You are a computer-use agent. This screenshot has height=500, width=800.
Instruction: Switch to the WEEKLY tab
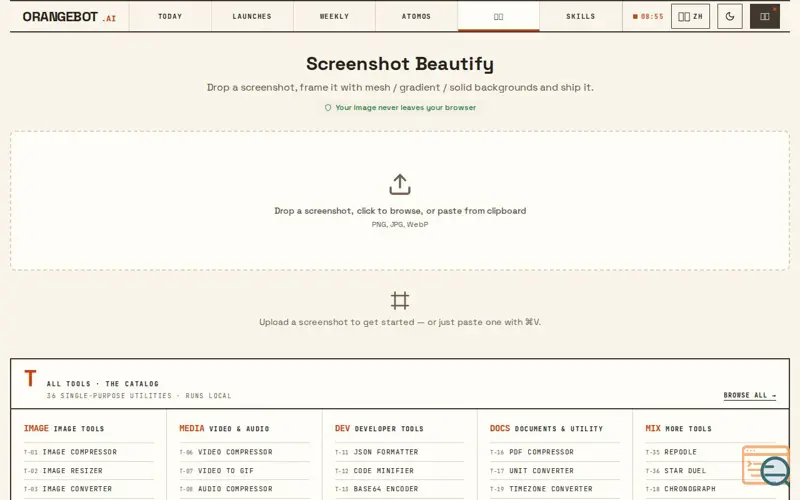point(334,16)
